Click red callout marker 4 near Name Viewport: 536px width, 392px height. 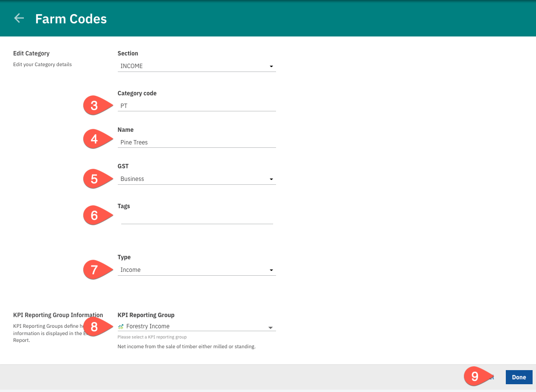94,139
